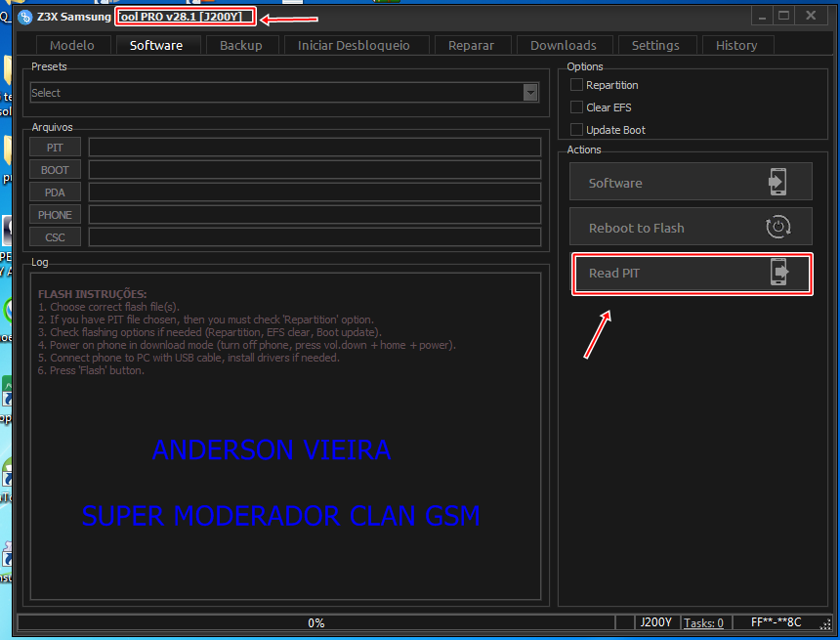
Task: Click log line '1. Choose correct flash file(s).'
Action: point(108,307)
